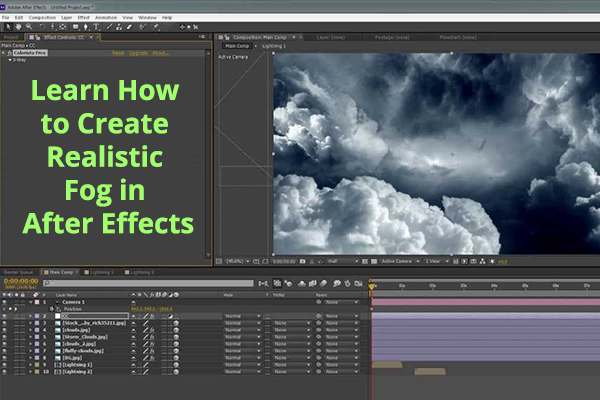Toggle 3D switch for [fluffy-clouds.jpg] layer
Image resolution: width=600 pixels, height=400 pixels.
tap(176, 351)
